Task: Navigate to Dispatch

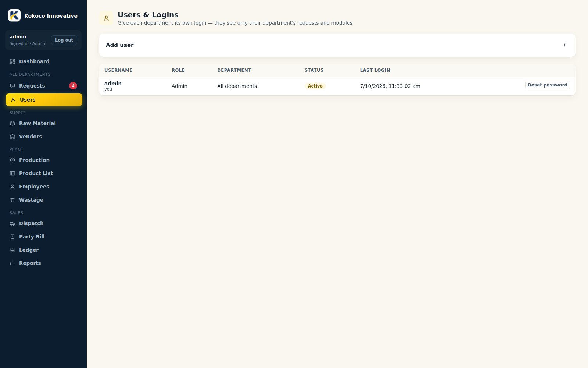Action: click(44, 223)
